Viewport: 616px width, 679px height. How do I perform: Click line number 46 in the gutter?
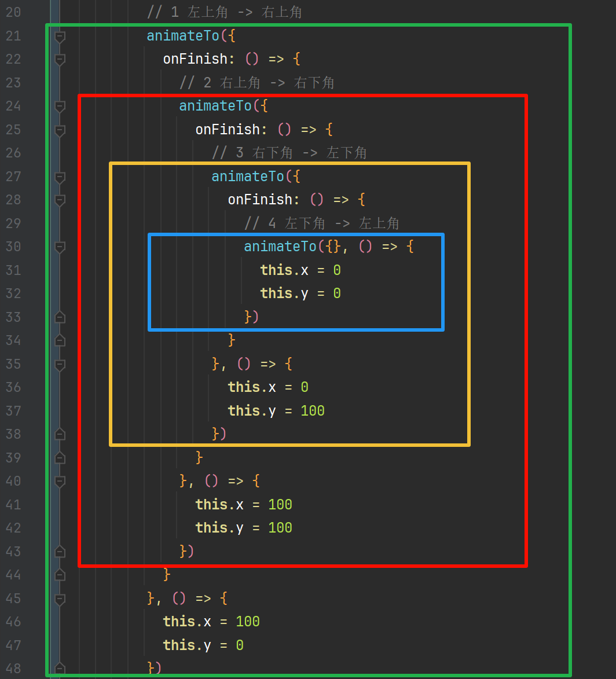14,621
